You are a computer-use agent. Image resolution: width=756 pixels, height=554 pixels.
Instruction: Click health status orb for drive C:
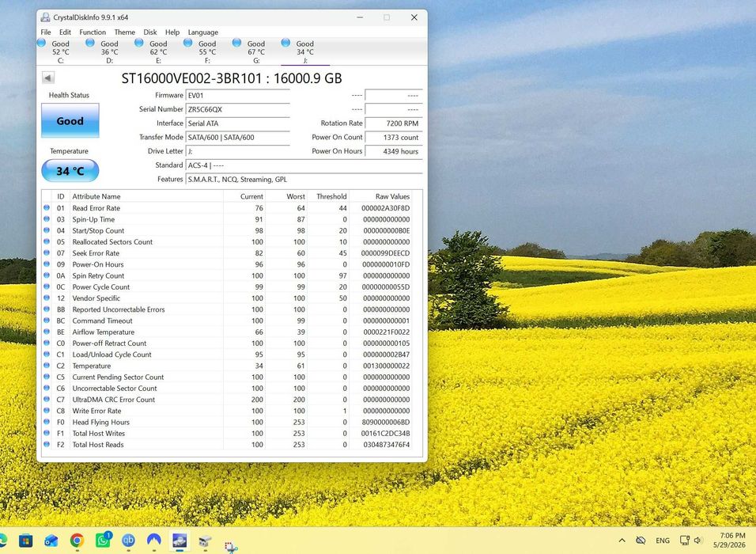42,43
